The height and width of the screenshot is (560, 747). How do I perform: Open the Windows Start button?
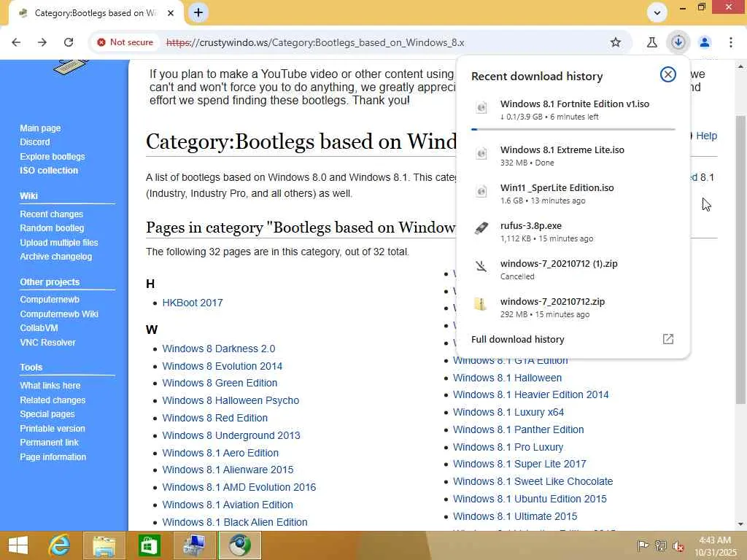(18, 545)
